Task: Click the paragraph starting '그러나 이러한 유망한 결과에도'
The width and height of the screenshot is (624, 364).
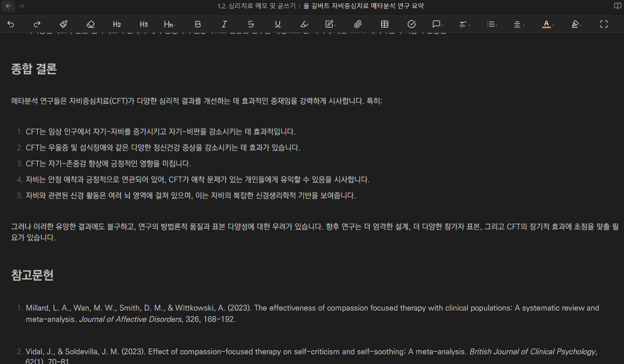Action: pyautogui.click(x=315, y=232)
